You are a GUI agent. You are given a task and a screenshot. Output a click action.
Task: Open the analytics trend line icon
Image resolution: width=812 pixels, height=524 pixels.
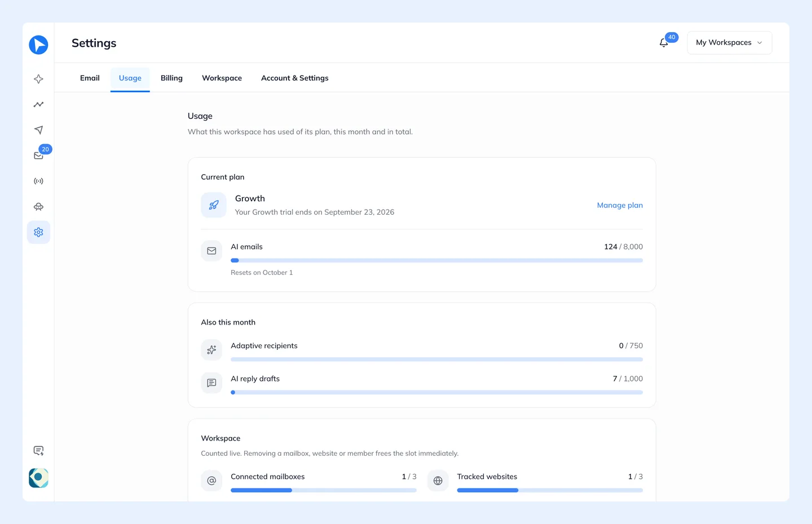tap(38, 104)
